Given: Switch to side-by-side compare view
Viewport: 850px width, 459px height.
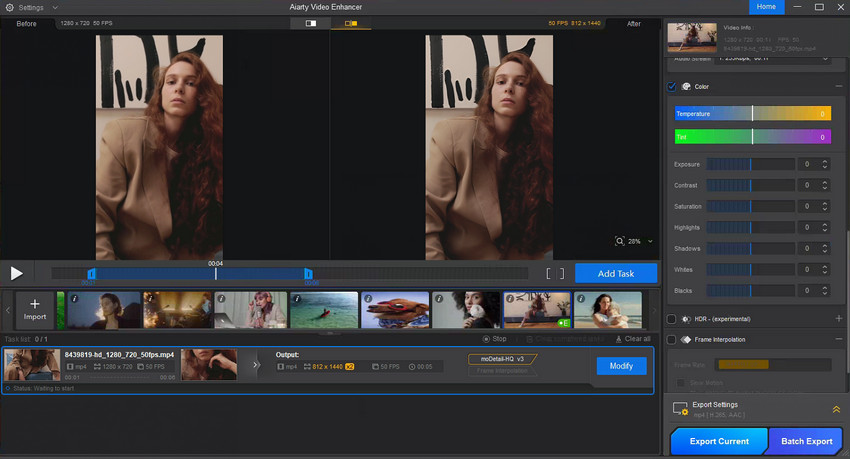Looking at the screenshot, I should 351,23.
